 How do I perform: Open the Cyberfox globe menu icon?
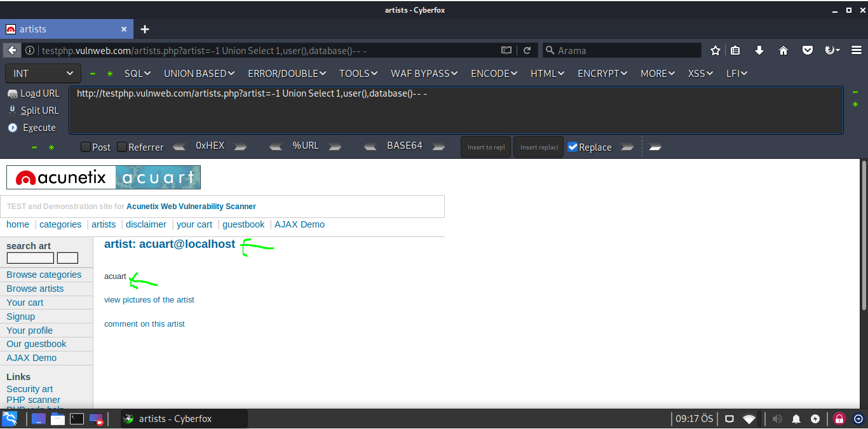pos(832,50)
